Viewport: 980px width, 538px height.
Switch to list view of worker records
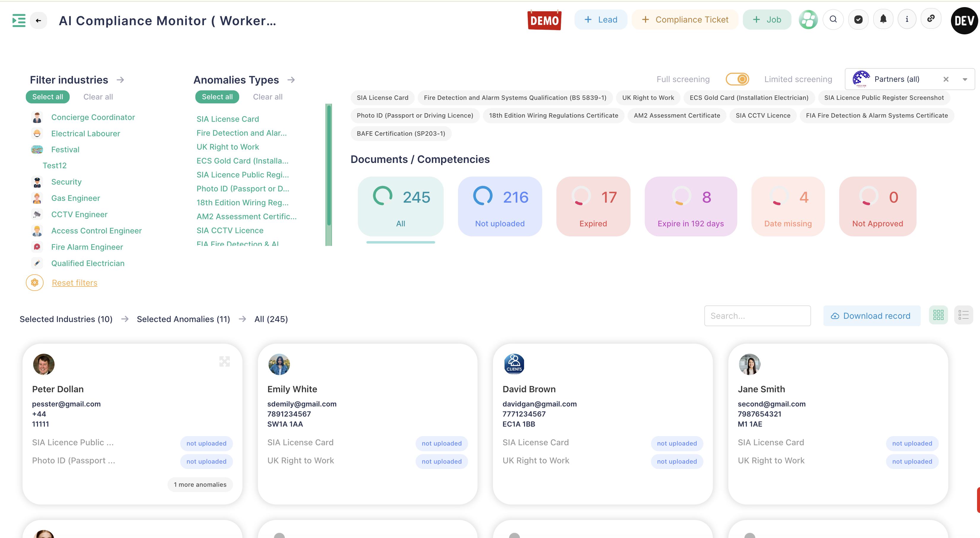click(x=964, y=315)
